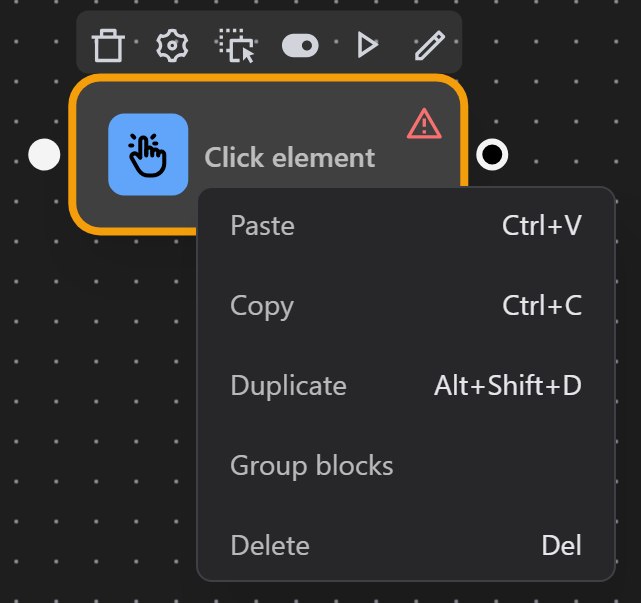Screen dimensions: 641x603
Task: Run the block with play icon
Action: click(367, 46)
